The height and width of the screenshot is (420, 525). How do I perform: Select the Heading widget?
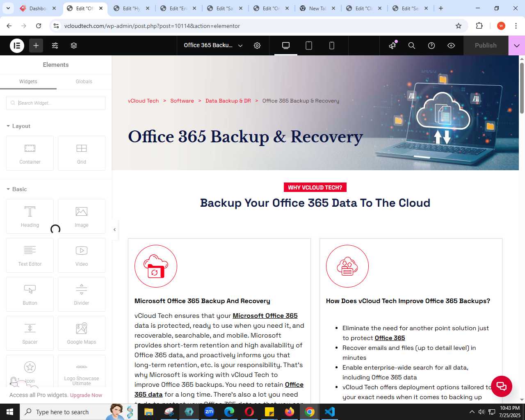[30, 216]
